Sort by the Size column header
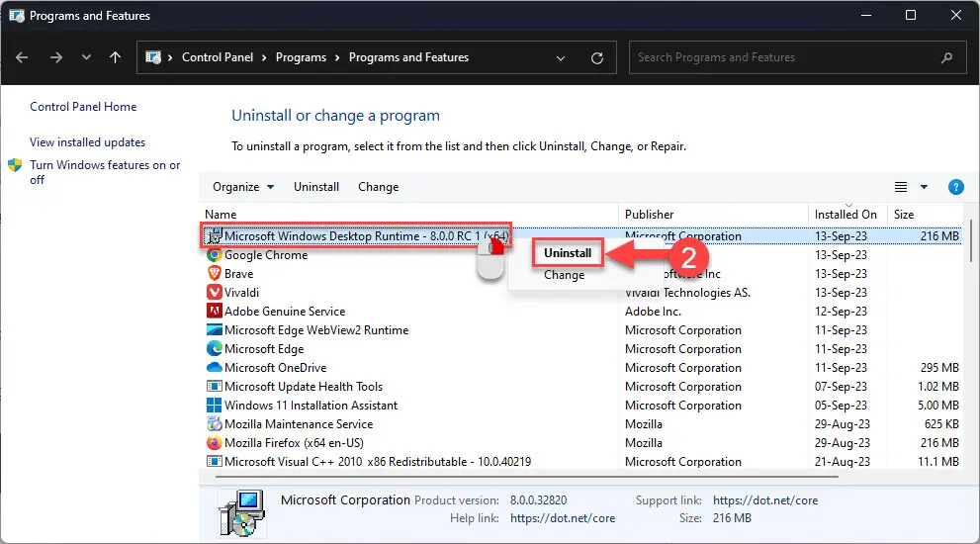Image resolution: width=980 pixels, height=544 pixels. pos(925,215)
